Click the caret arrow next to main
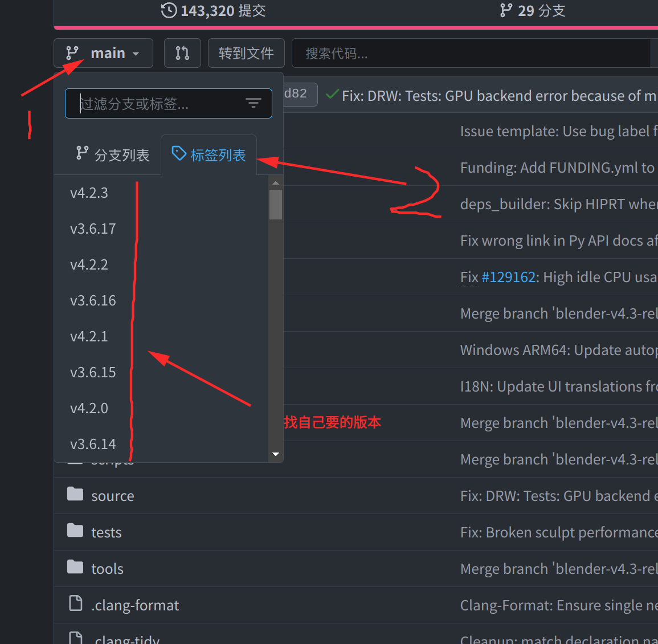658x644 pixels. (136, 54)
